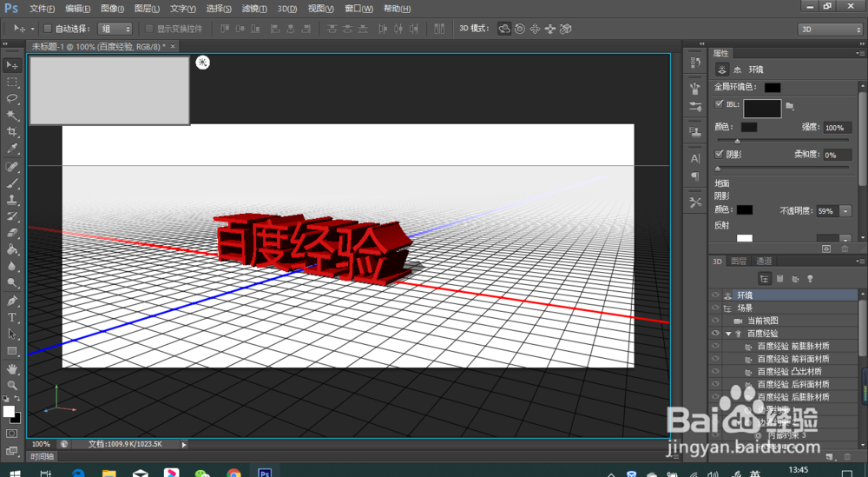Hide the 百度经验 3D mesh

pos(715,334)
